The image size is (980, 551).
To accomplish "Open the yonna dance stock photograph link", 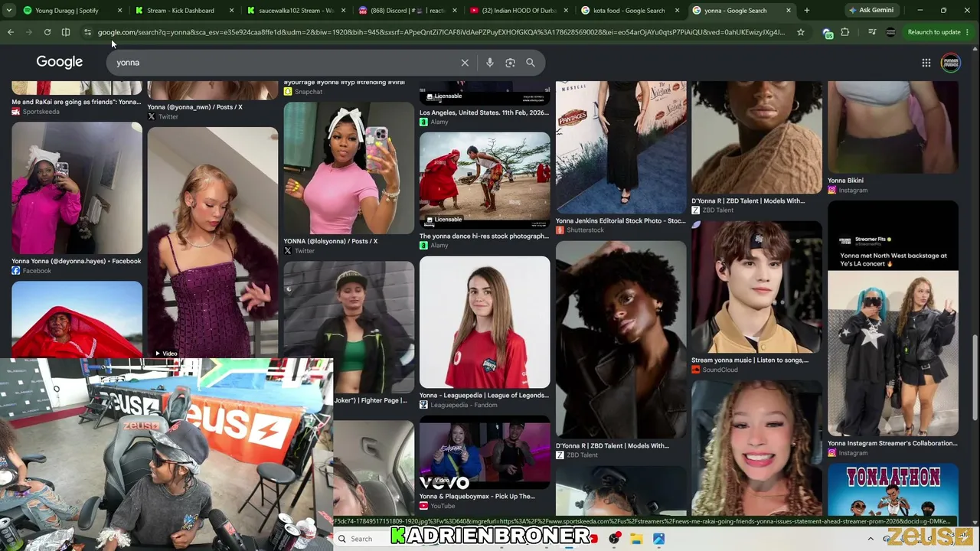I will pos(484,236).
